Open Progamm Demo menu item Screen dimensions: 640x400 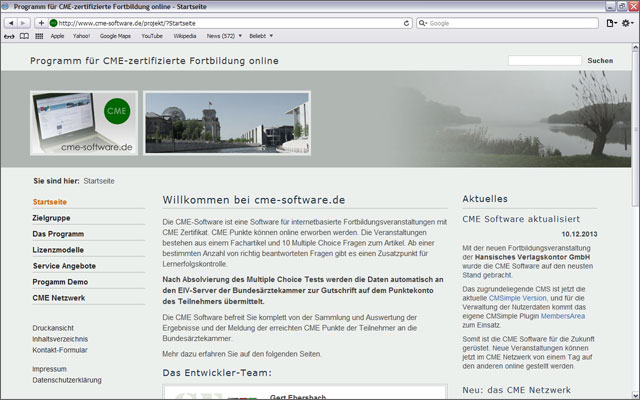(x=60, y=282)
